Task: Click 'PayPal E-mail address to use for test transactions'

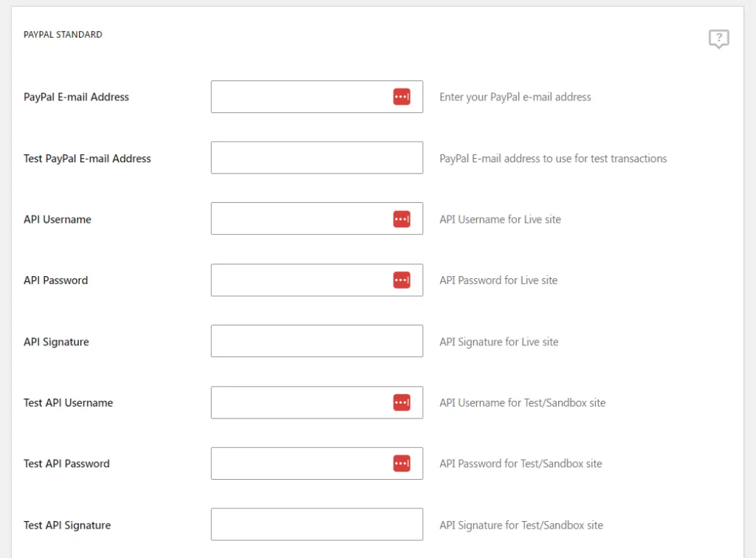Action: point(553,159)
